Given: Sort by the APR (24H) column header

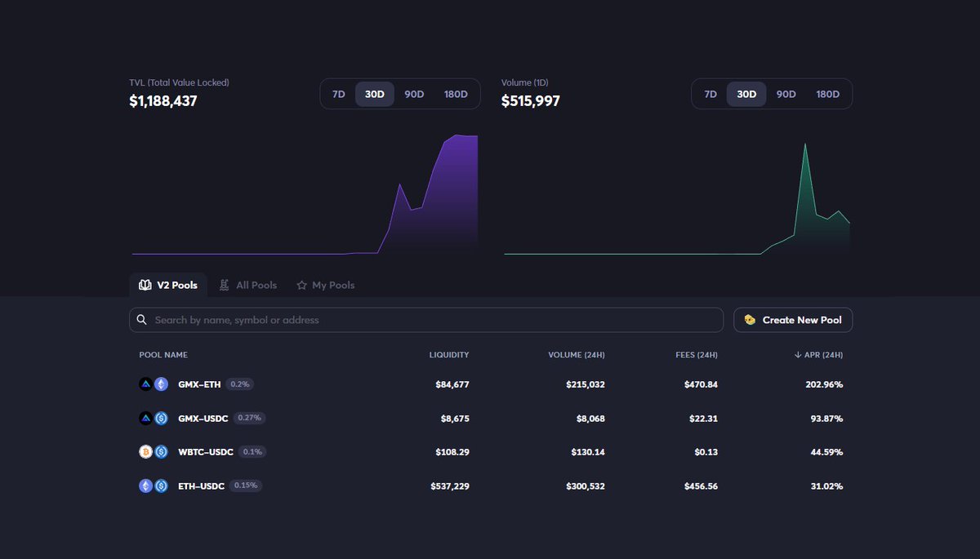Looking at the screenshot, I should click(818, 355).
